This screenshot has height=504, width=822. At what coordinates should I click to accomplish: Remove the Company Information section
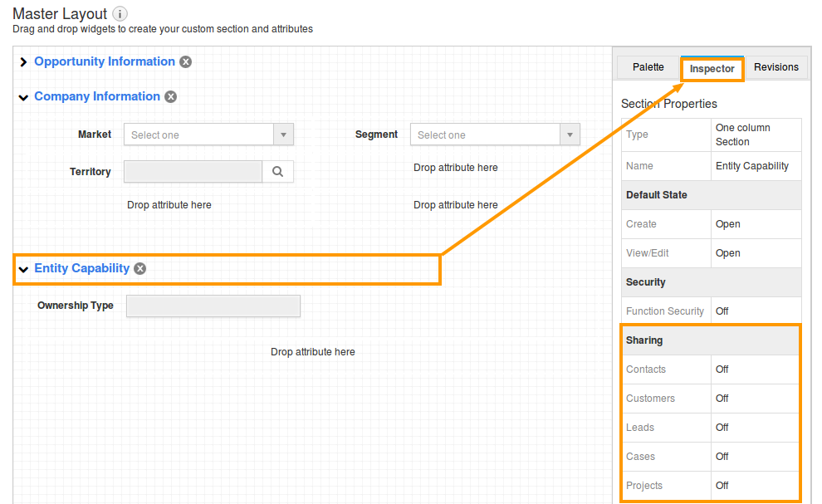(170, 97)
